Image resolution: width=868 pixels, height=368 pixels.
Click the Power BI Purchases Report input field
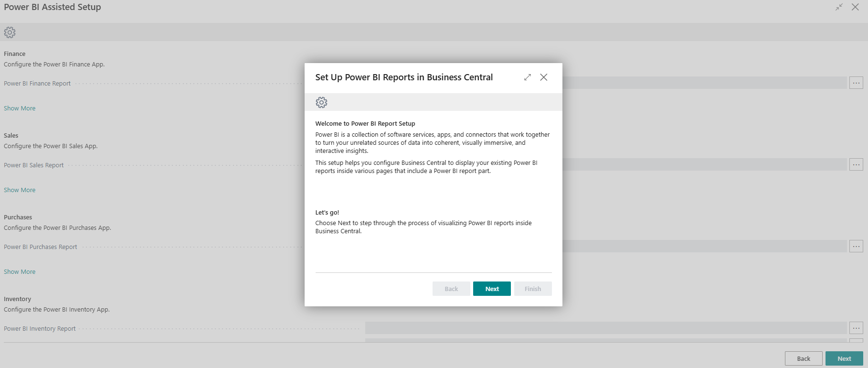[x=705, y=246]
